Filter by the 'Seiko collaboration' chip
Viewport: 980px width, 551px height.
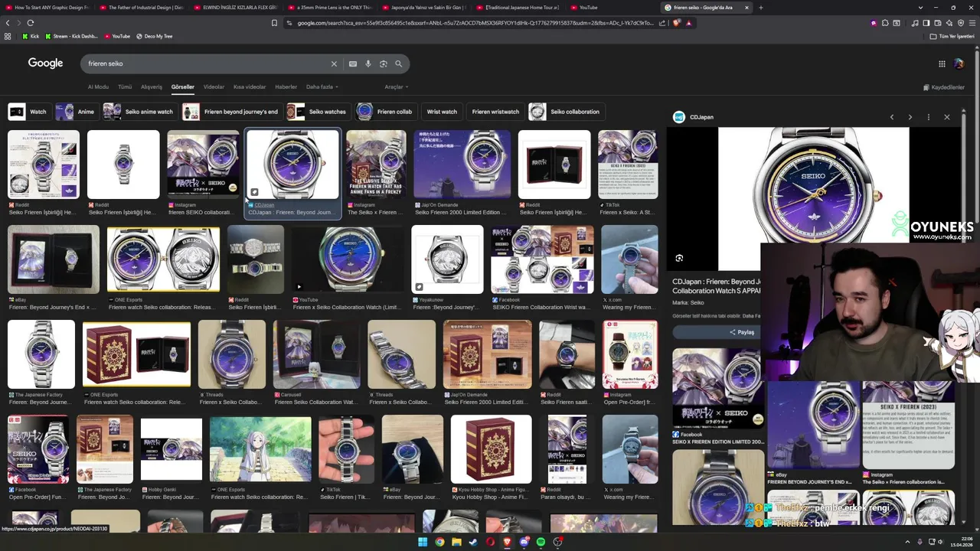566,112
